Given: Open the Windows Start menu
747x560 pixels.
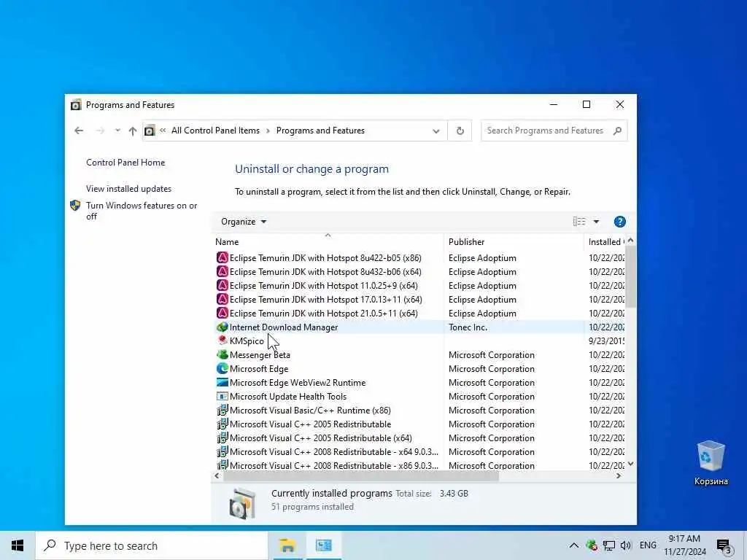Looking at the screenshot, I should (18, 545).
